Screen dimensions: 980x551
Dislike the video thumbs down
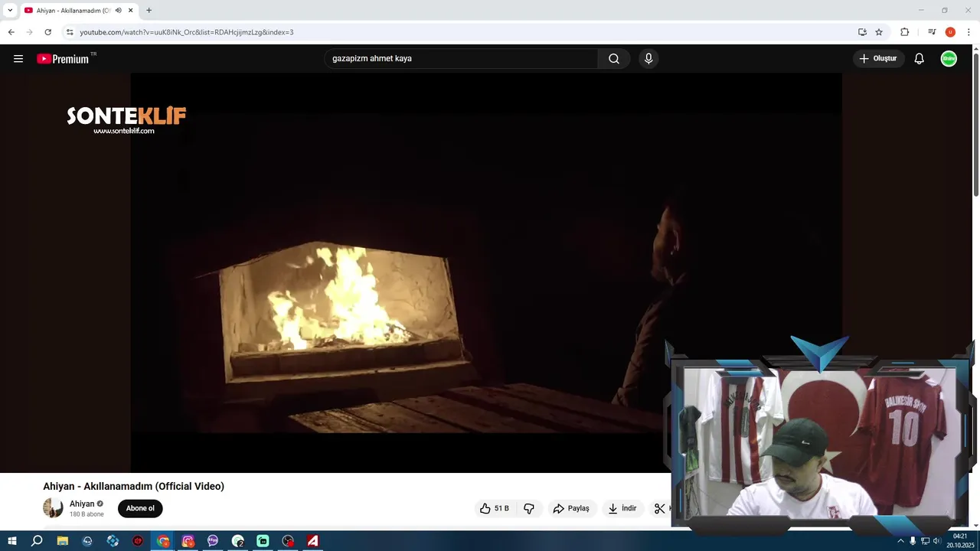[529, 508]
